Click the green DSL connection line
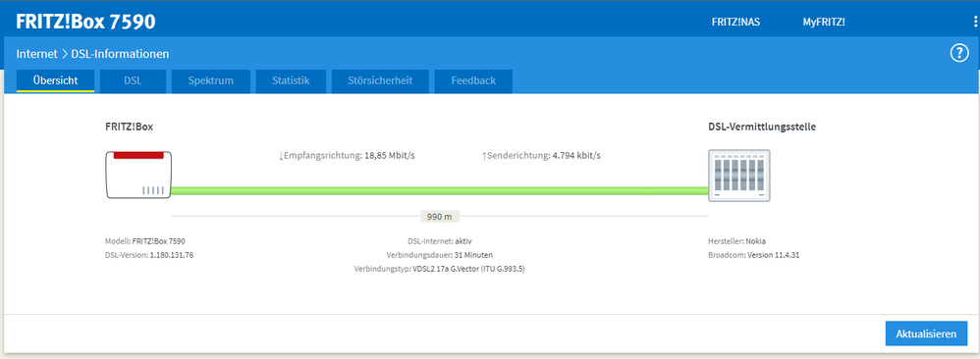The height and width of the screenshot is (359, 980). (x=439, y=190)
